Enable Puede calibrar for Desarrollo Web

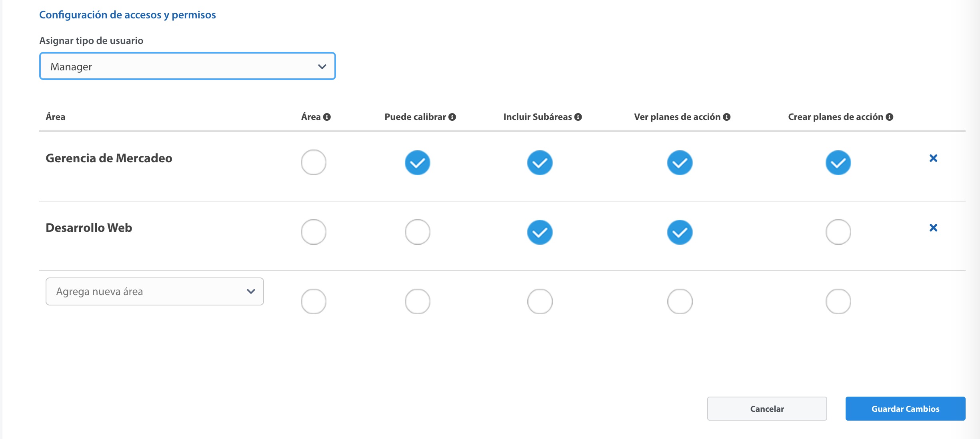click(418, 232)
